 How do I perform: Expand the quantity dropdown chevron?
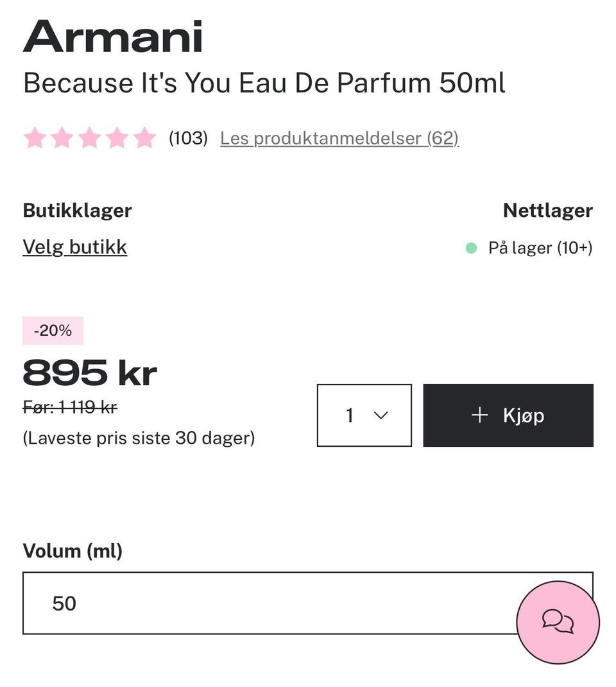[x=381, y=415]
